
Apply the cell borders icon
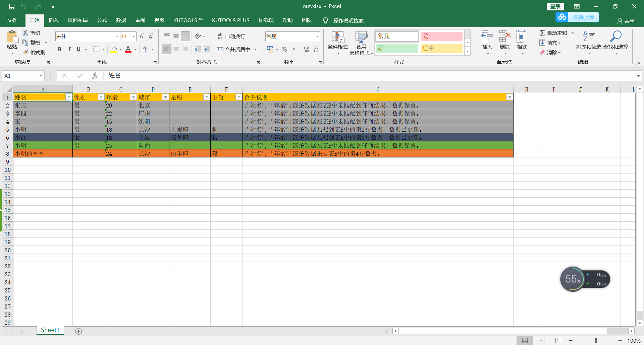(x=96, y=49)
